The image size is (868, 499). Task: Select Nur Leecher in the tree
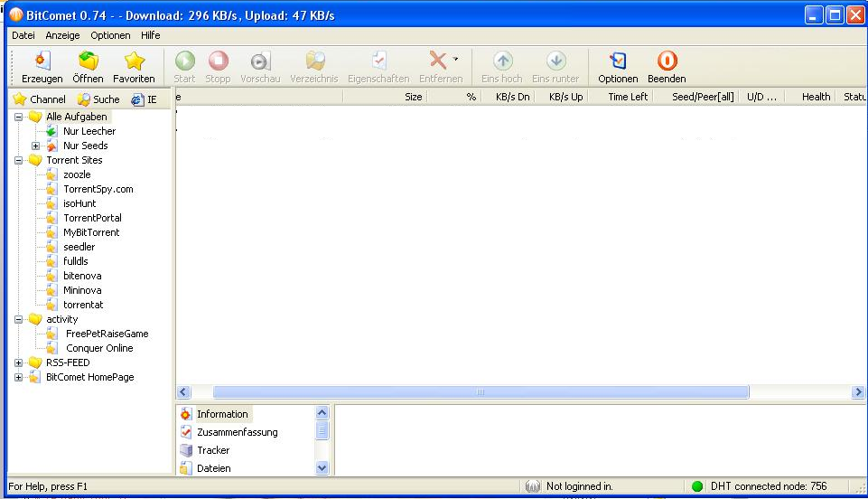point(89,131)
